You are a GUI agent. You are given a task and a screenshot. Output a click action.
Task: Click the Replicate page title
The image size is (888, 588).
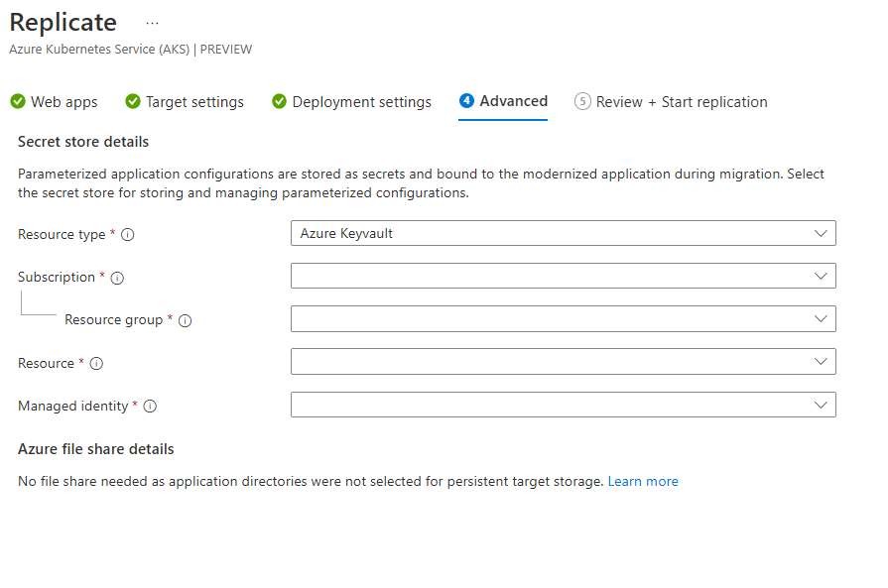63,23
